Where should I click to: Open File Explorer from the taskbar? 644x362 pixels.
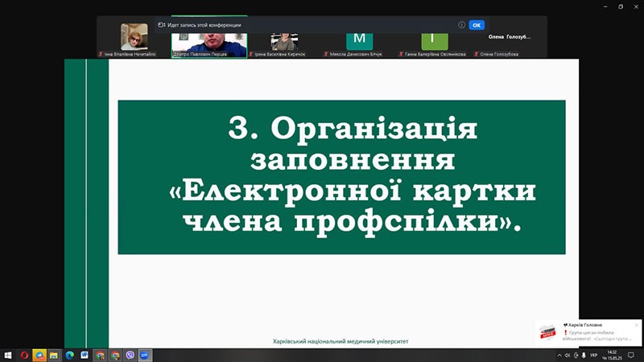[x=54, y=355]
